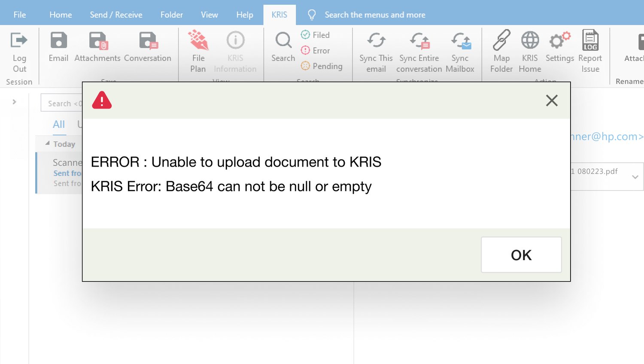Click the red warning triangle icon
The image size is (644, 364).
pyautogui.click(x=102, y=100)
